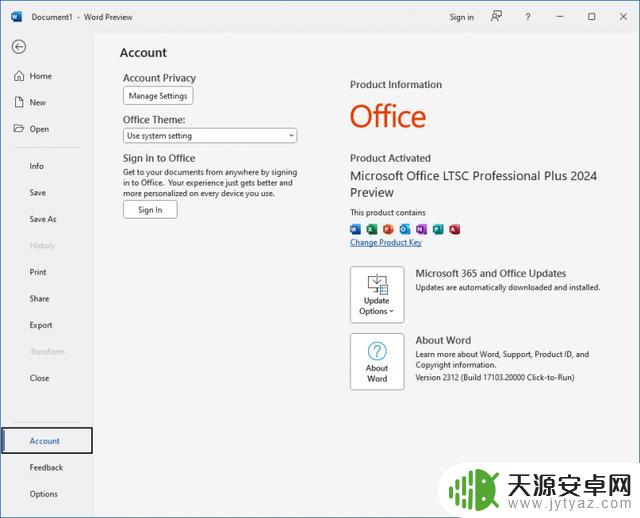Click the Outlook app icon under product contains

(404, 229)
